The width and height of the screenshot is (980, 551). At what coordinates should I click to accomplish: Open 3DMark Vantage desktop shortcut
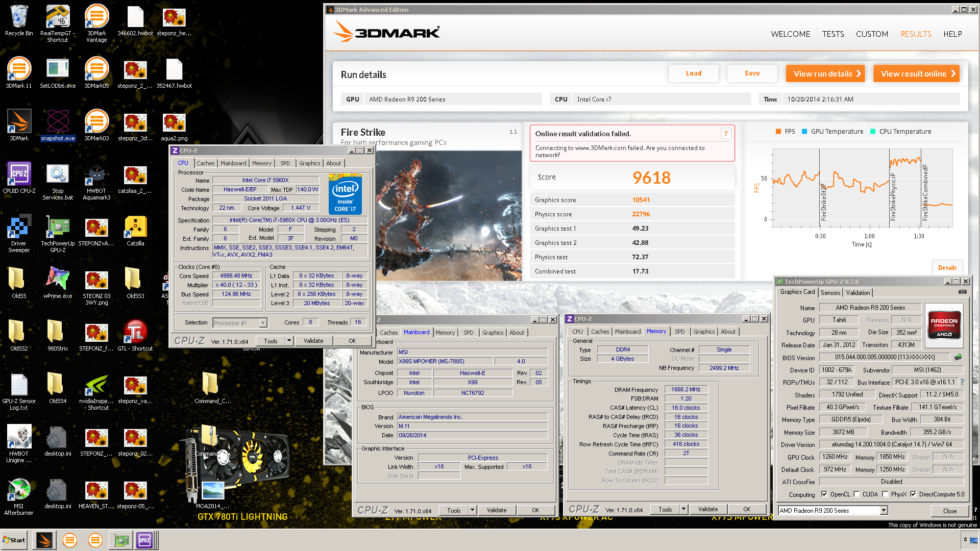(96, 23)
